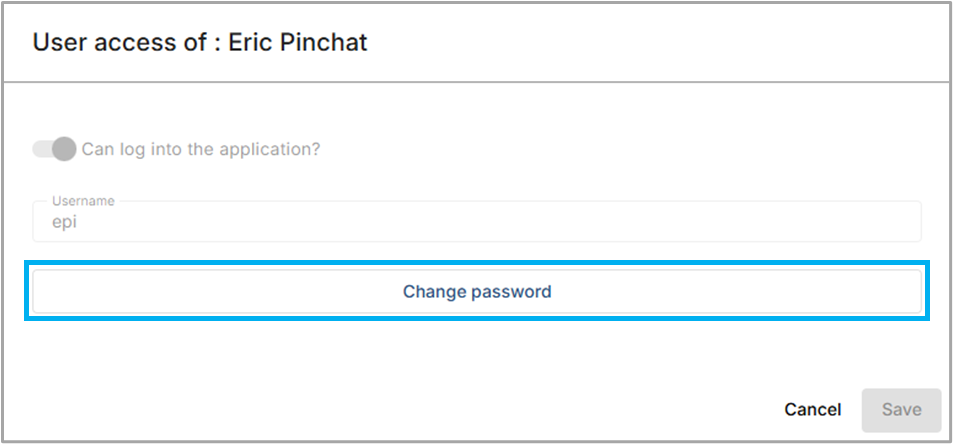
Task: Click the 'epi' username text
Action: click(64, 223)
